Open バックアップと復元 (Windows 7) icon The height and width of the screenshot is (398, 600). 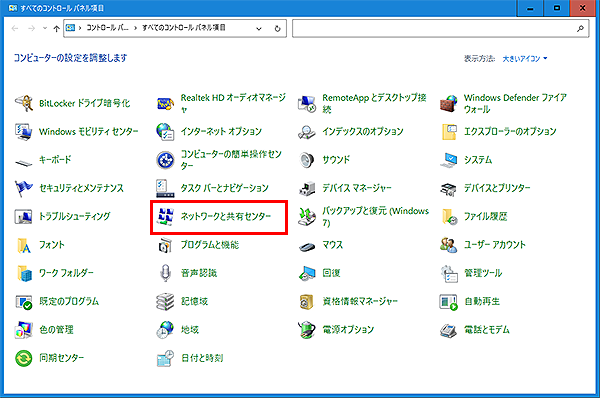tap(307, 216)
